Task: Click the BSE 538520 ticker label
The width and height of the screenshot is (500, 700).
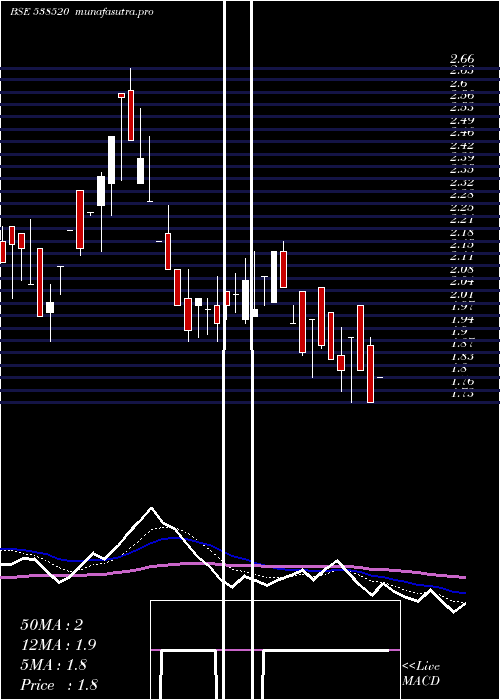Action: tap(40, 12)
